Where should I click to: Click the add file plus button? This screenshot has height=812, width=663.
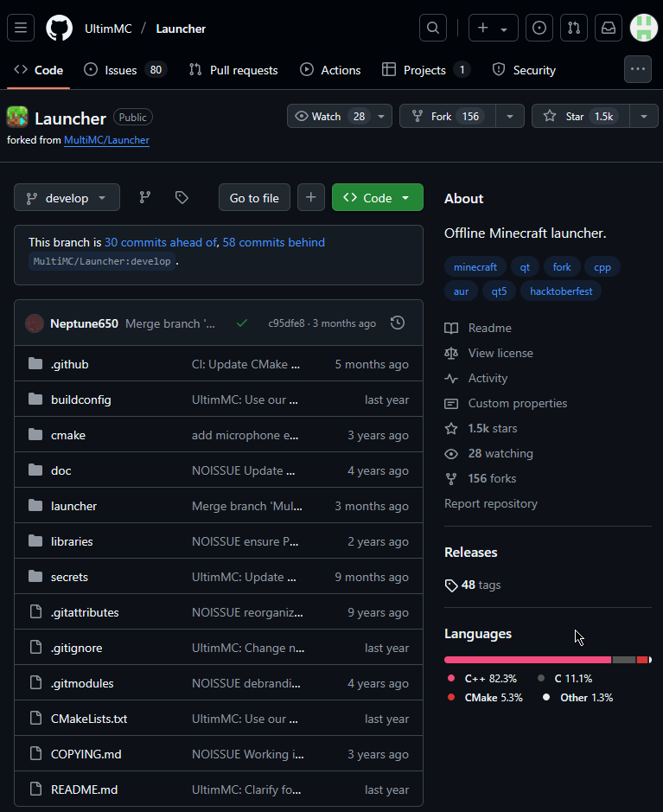click(x=311, y=197)
